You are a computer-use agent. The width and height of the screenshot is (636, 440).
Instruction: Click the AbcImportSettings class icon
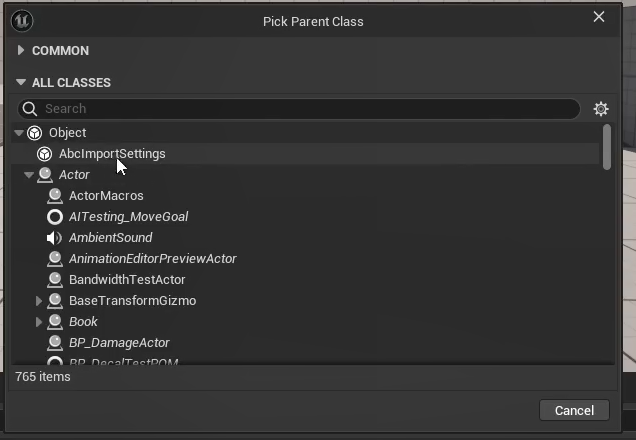(44, 154)
